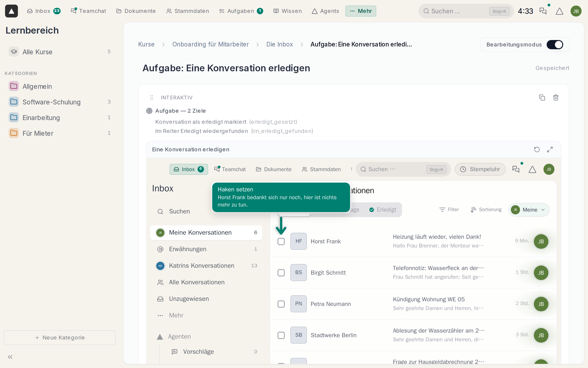
Task: Click the top bar triangle agent icon
Action: click(559, 11)
